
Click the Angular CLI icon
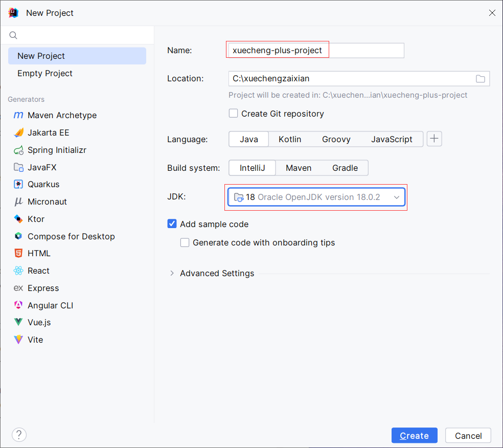pos(18,305)
